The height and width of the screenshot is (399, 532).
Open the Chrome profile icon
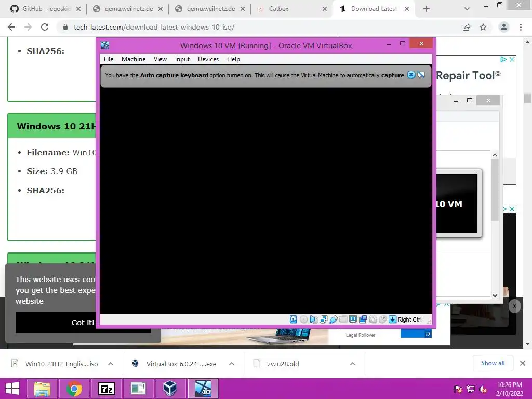pos(504,27)
